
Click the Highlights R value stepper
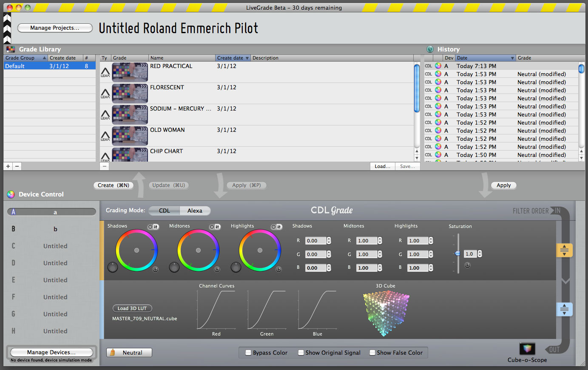431,241
